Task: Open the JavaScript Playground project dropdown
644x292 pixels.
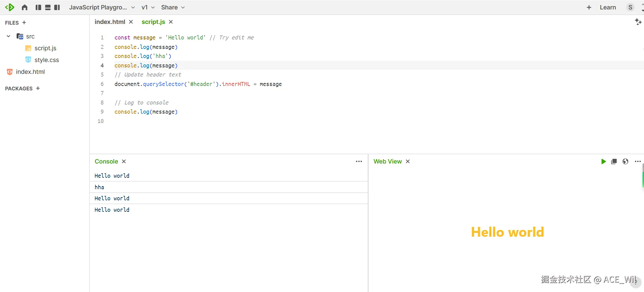Action: pos(102,7)
